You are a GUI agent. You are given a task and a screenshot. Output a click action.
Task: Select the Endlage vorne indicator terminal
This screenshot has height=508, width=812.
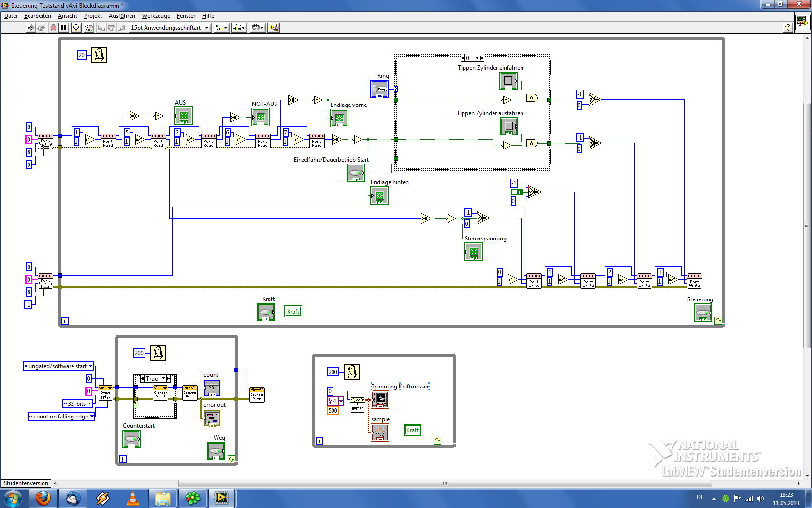(339, 118)
